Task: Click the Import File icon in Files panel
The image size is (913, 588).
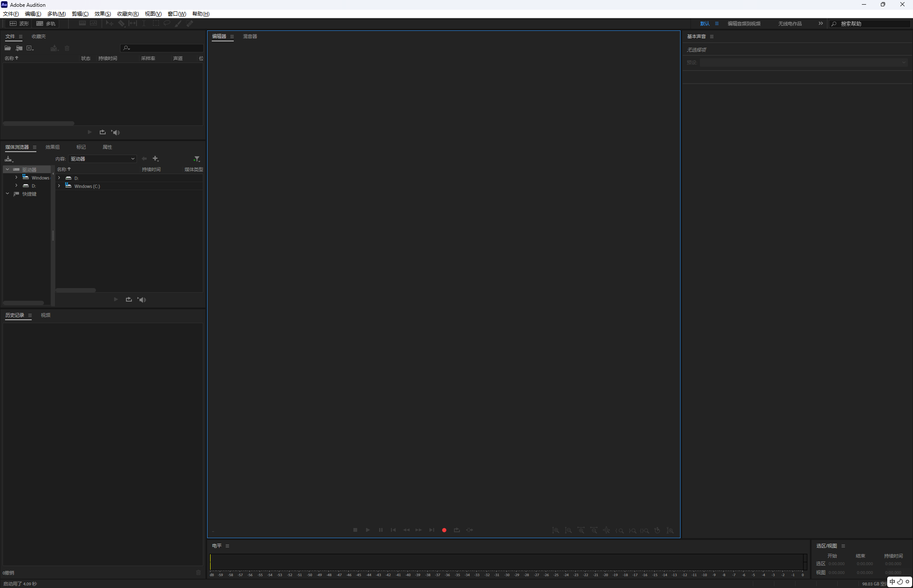Action: (x=19, y=48)
